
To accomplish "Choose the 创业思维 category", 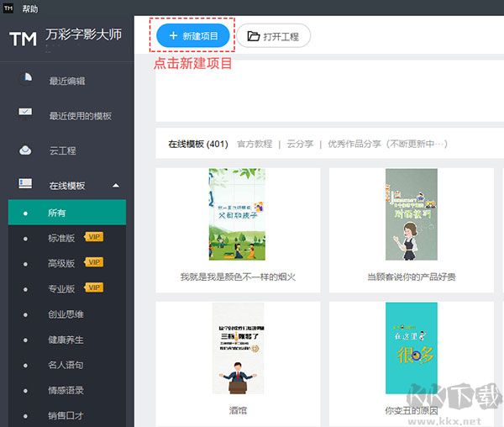I will coord(66,314).
